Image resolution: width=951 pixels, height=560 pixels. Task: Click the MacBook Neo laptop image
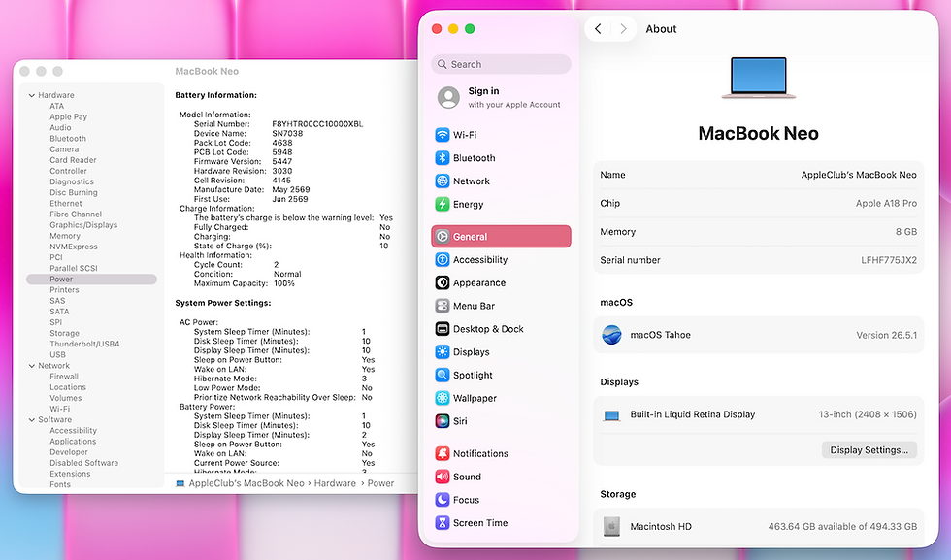coord(758,78)
